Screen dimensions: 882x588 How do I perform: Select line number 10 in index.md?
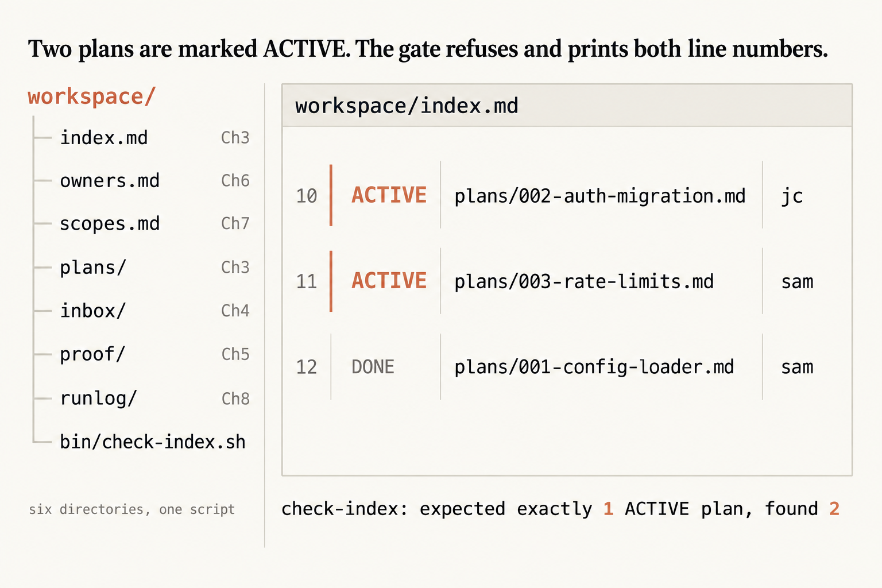(x=307, y=196)
